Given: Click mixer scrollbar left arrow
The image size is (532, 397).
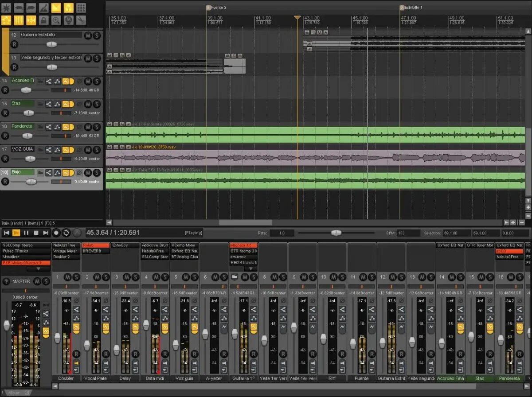Looking at the screenshot, I should tap(55, 386).
